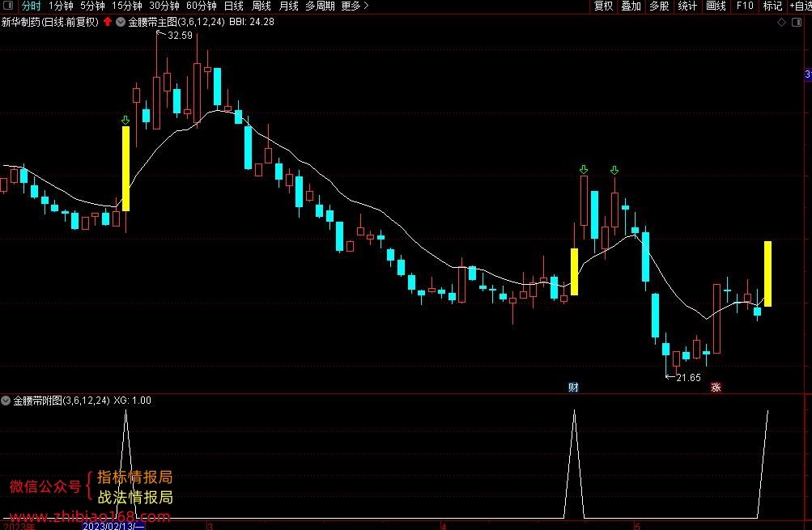812x530 pixels.
Task: Expand the 金腰带附图 sub-indicator dropdown arrow
Action: [6, 400]
